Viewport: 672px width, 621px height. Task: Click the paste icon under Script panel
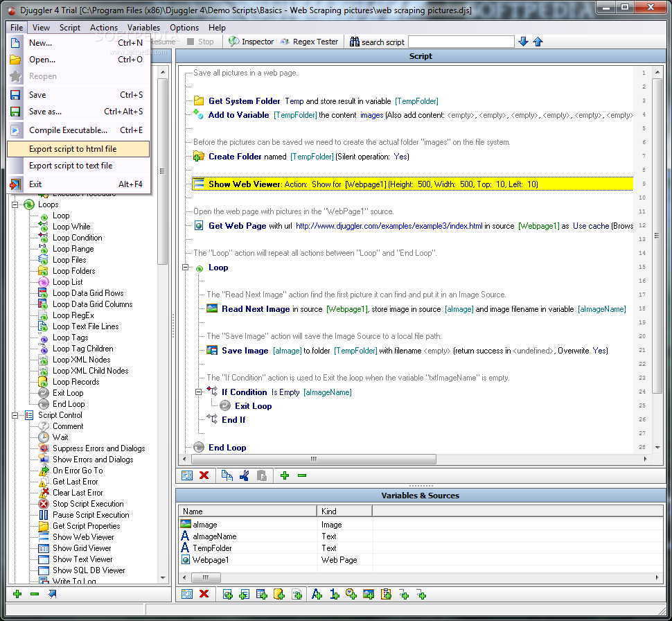click(261, 475)
